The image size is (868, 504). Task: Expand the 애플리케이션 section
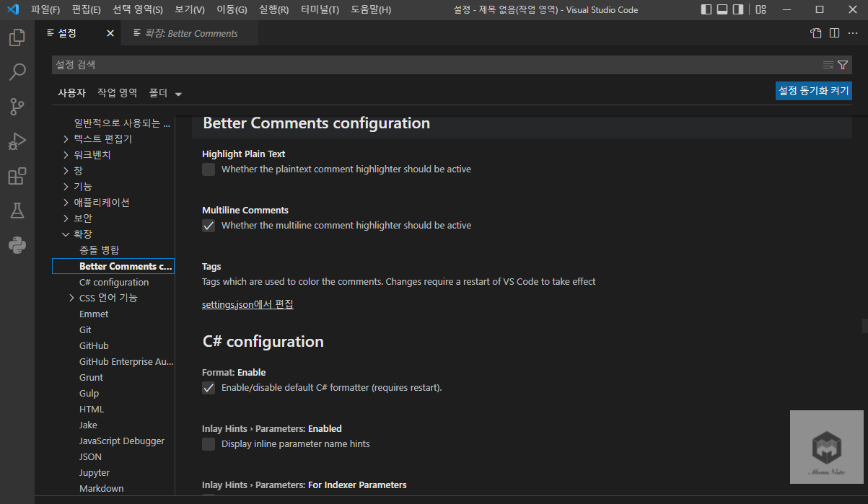click(66, 203)
